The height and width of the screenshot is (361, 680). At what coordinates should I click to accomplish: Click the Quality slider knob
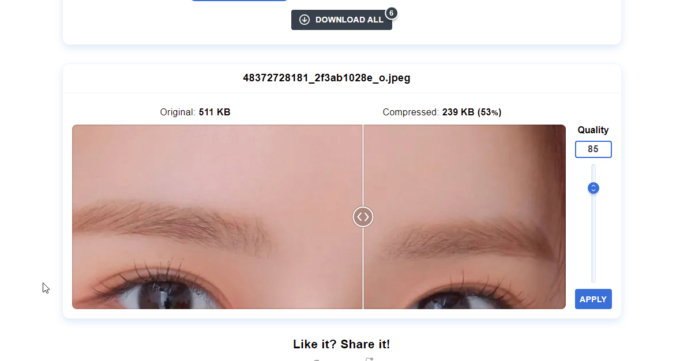pos(593,188)
